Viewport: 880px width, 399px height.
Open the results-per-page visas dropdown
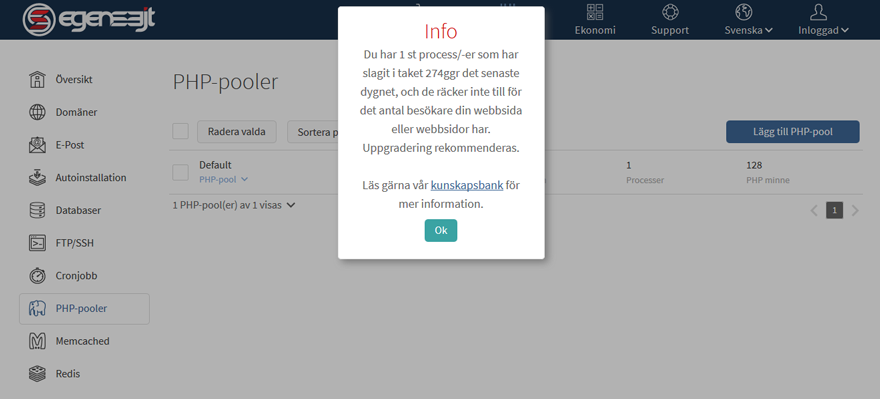click(233, 205)
